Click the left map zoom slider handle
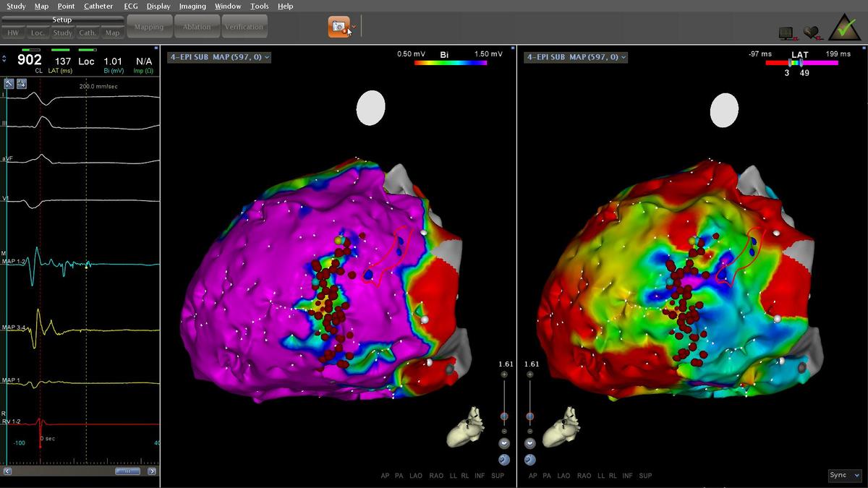The height and width of the screenshot is (488, 868). tap(504, 416)
